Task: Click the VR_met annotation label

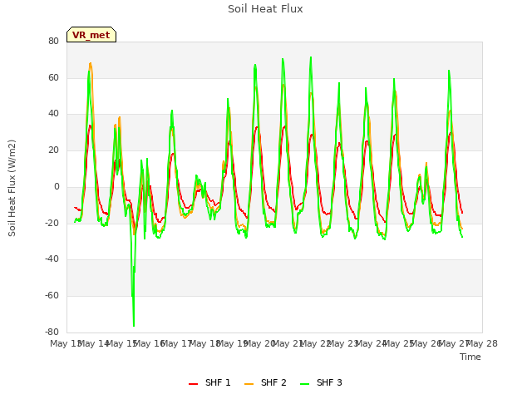Action: click(91, 35)
